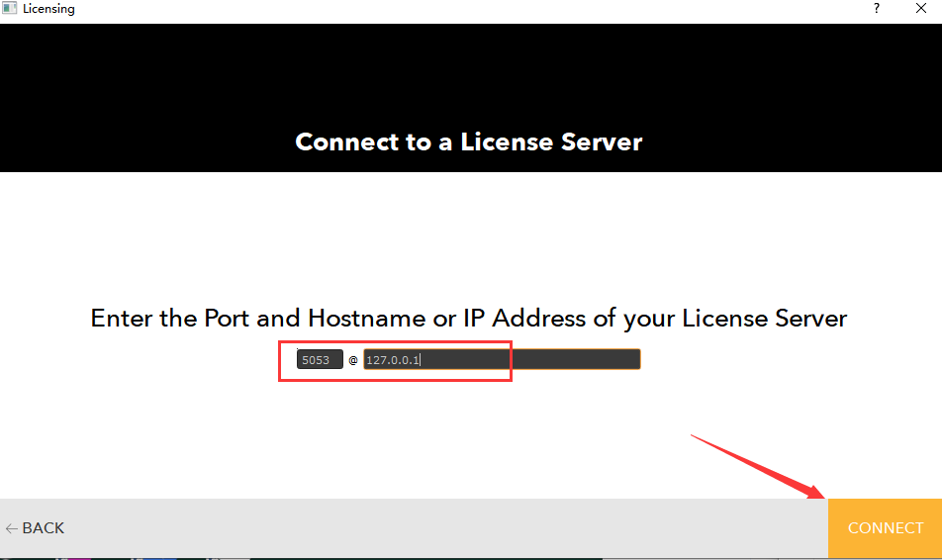
Task: Go back using the BACK label
Action: click(43, 528)
